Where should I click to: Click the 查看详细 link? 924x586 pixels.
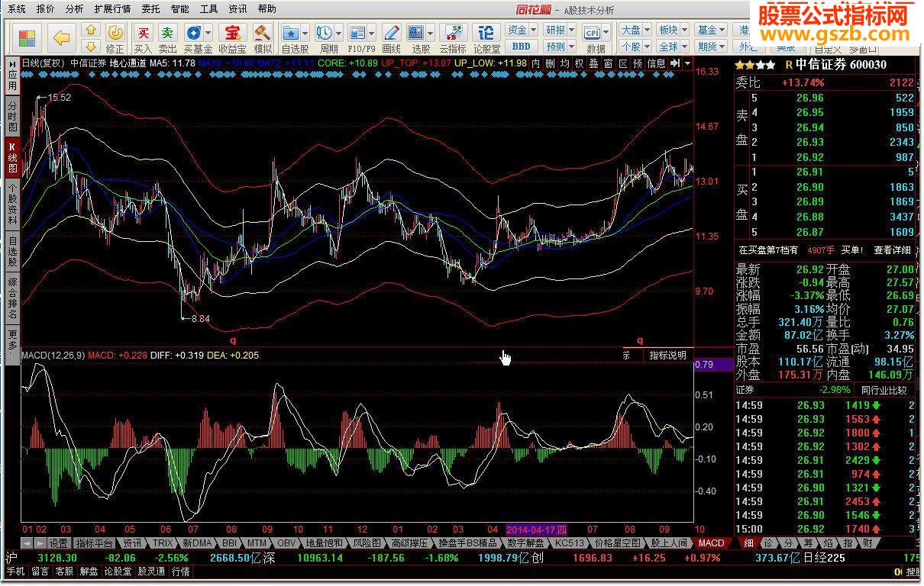(x=893, y=250)
